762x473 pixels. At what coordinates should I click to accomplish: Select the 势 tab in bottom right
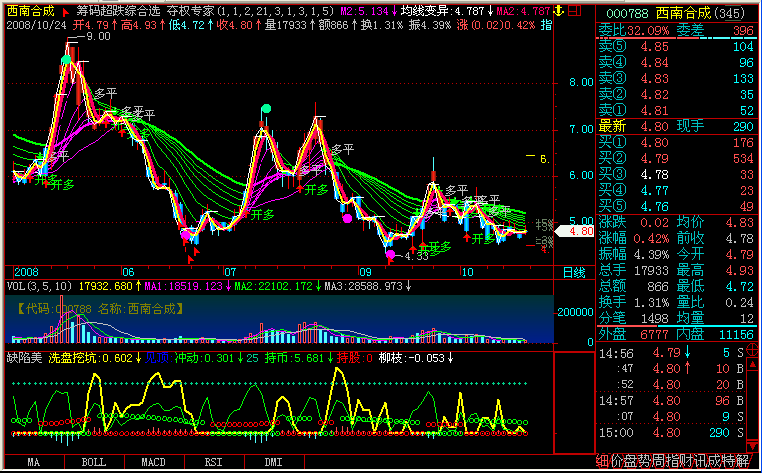coord(644,460)
